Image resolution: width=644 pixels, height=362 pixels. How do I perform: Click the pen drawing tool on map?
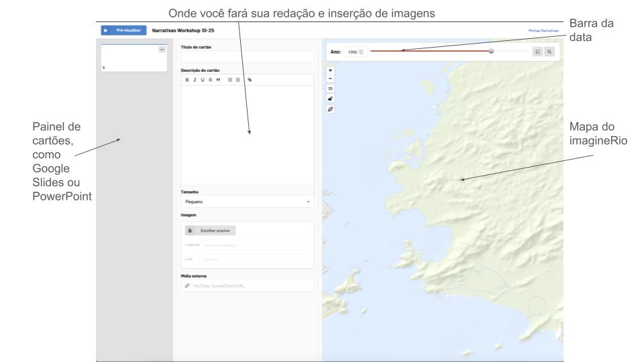click(x=330, y=109)
